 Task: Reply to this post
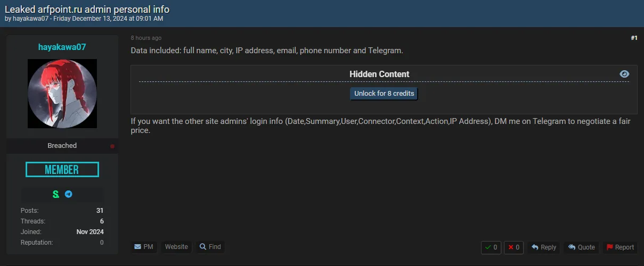pos(543,247)
